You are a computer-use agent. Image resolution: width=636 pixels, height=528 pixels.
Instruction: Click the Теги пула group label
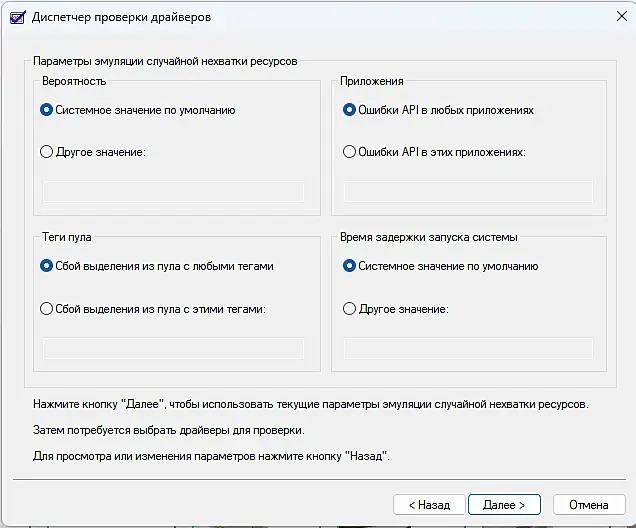pyautogui.click(x=66, y=237)
